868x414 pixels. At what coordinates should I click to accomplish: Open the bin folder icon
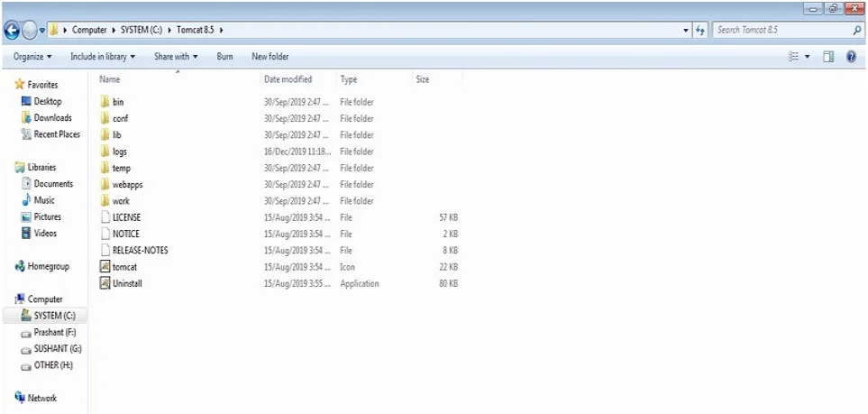(105, 102)
